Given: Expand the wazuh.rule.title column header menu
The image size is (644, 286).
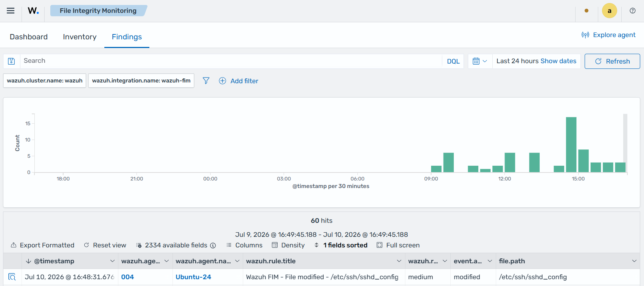Looking at the screenshot, I should 399,261.
